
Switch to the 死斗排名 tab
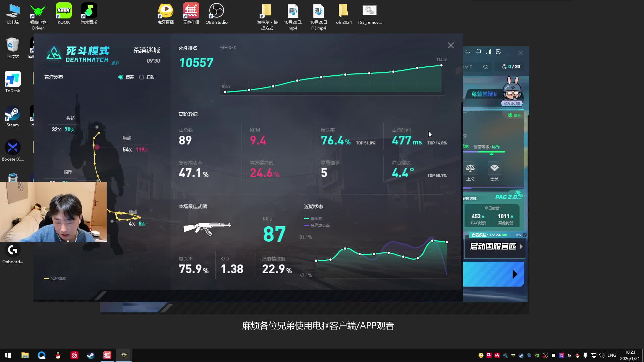click(188, 48)
